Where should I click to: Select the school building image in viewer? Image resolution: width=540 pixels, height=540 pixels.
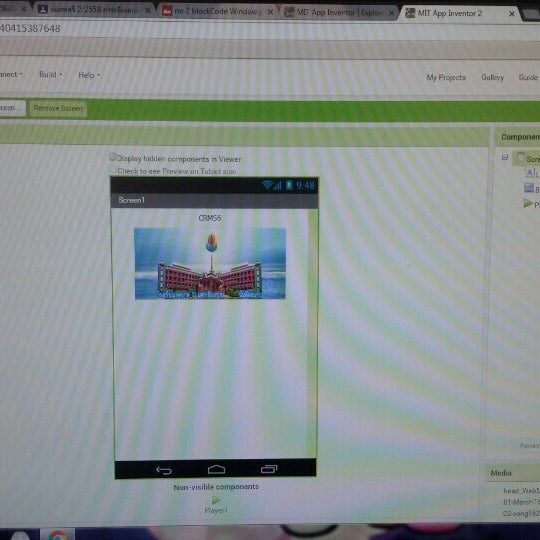(210, 263)
